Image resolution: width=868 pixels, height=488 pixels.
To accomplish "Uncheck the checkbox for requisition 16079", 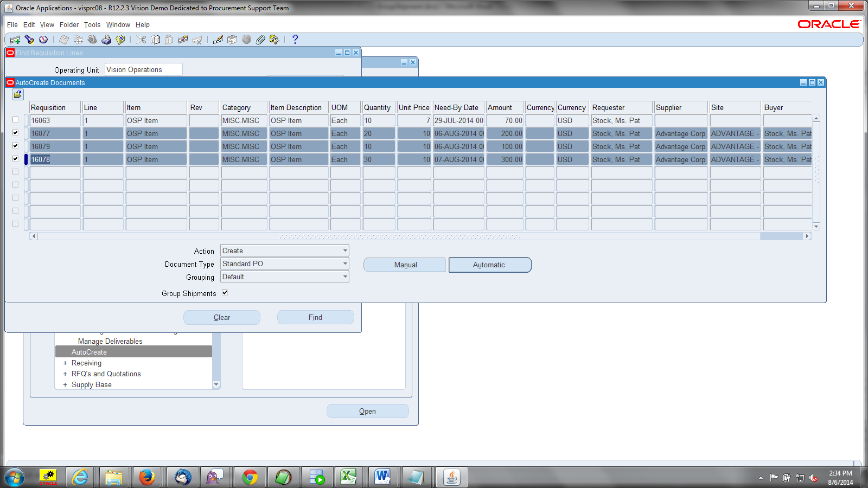I will click(x=15, y=146).
